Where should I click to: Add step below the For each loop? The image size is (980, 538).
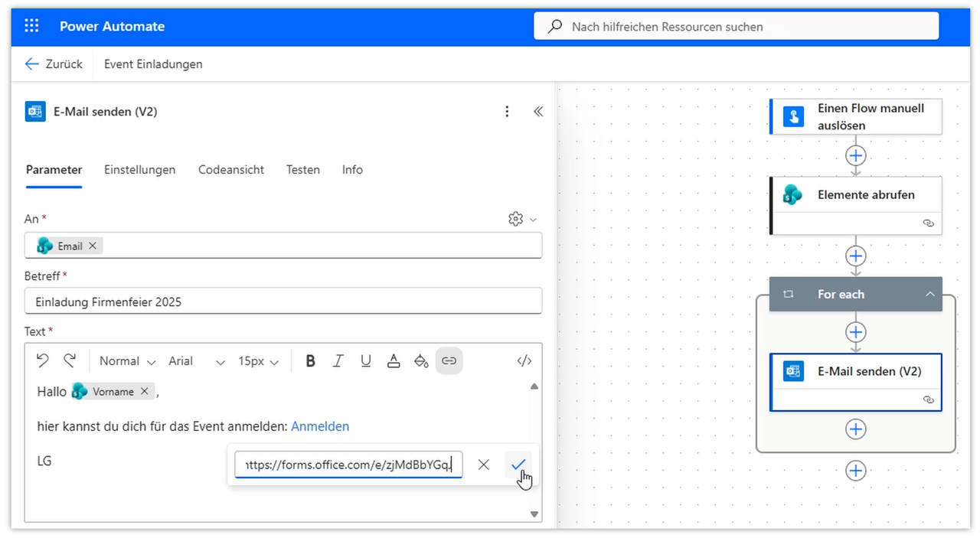(x=855, y=471)
